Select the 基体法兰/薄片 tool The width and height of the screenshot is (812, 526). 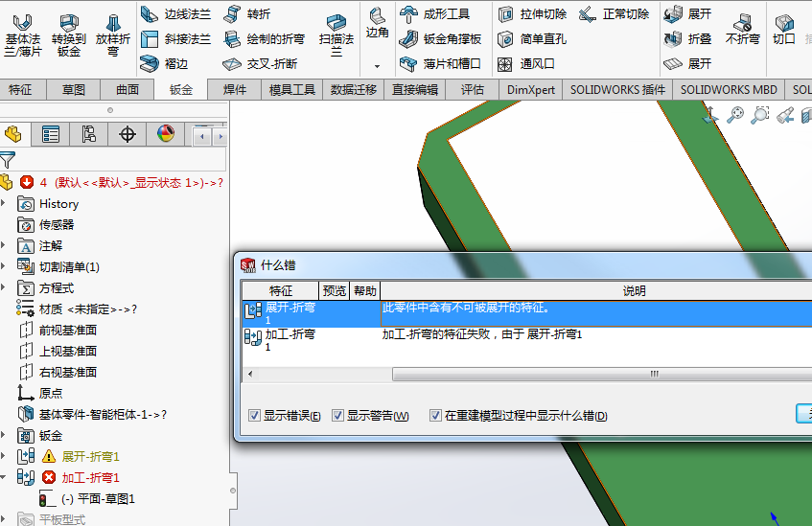(x=22, y=35)
